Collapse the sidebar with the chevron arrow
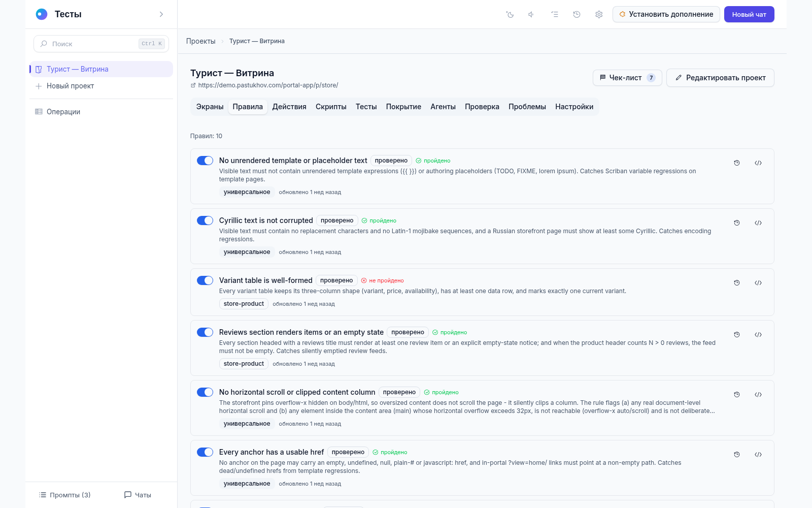This screenshot has width=812, height=508. point(161,14)
